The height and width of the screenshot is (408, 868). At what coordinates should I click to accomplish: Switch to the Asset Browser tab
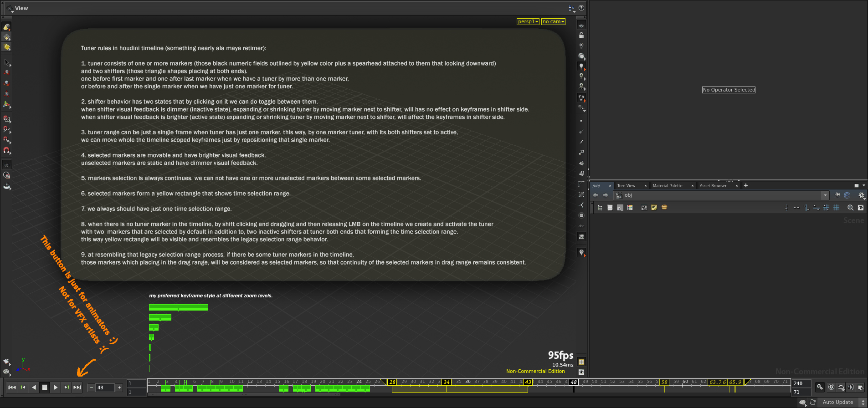[x=713, y=186]
